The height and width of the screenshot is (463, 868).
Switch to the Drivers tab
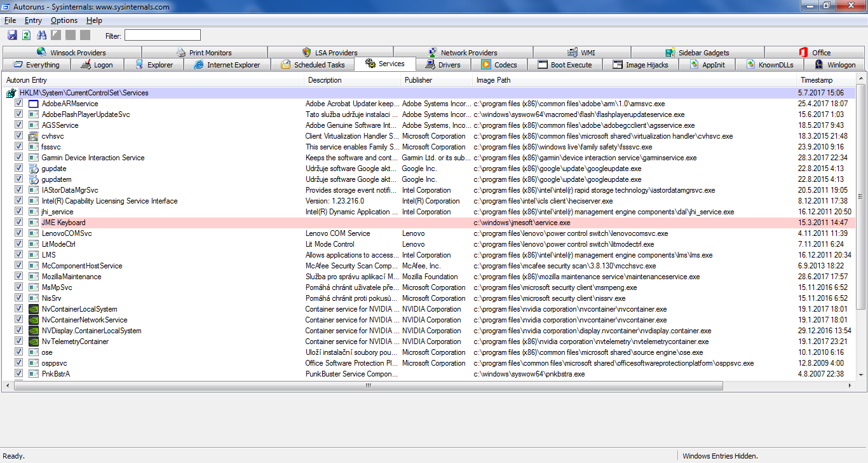click(442, 64)
